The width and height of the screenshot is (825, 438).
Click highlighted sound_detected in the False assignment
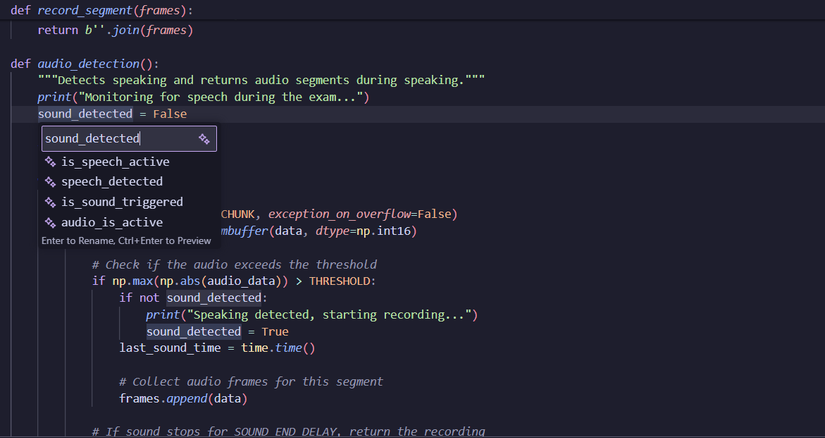coord(85,114)
